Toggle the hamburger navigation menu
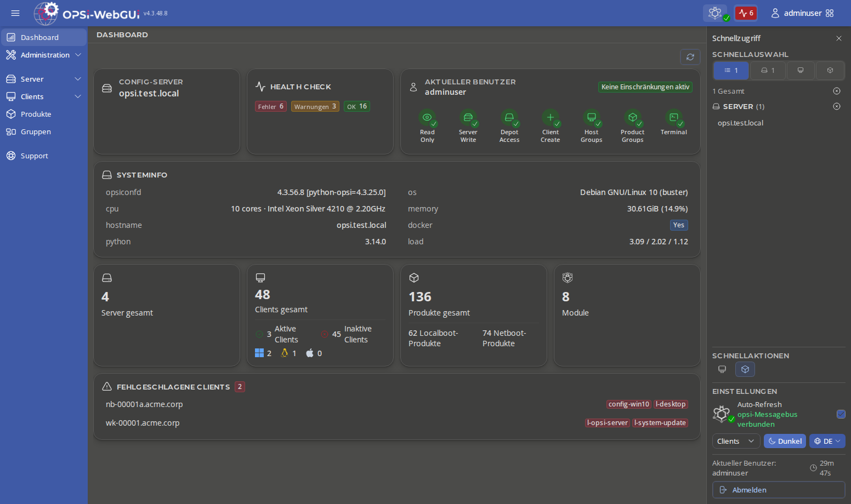The width and height of the screenshot is (851, 504). click(15, 13)
